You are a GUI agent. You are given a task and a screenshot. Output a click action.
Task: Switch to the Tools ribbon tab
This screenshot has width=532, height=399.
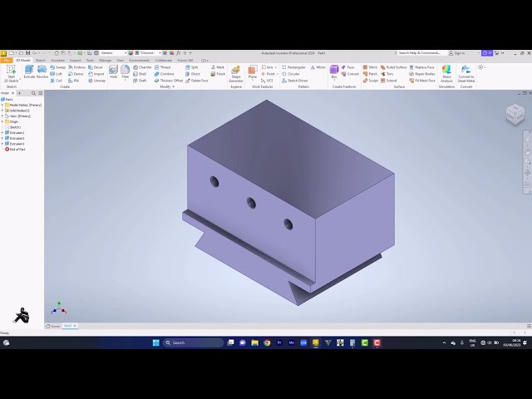click(90, 61)
